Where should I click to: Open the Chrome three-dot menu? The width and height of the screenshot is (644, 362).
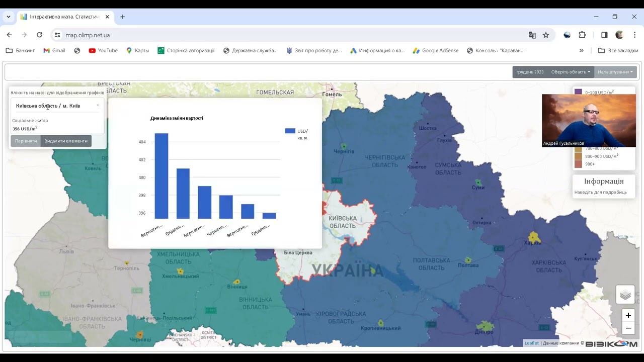click(634, 35)
